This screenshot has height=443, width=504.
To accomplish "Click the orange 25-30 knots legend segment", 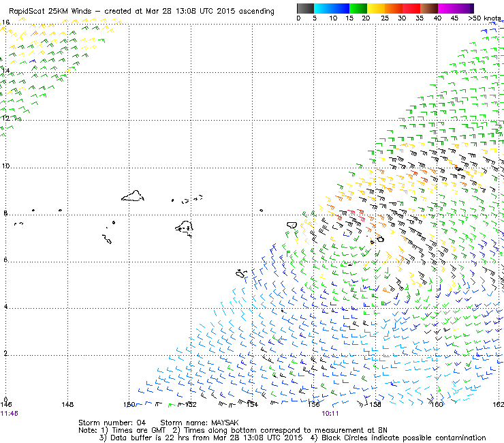I will (394, 8).
